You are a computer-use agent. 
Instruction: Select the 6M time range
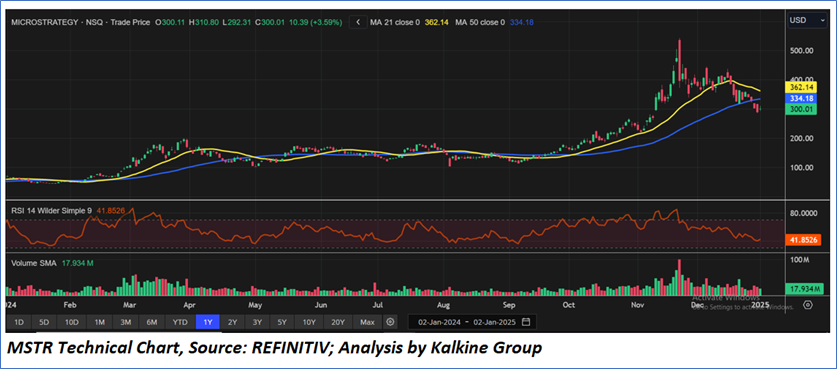tap(152, 322)
